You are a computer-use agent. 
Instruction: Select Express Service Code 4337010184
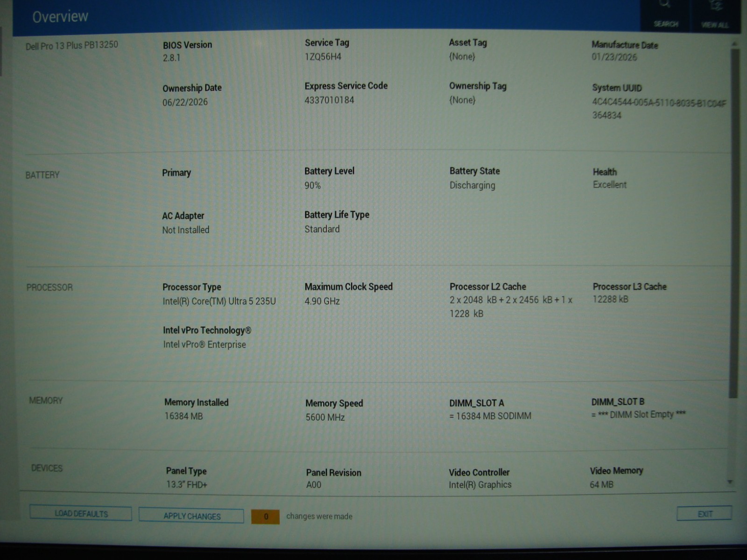tap(329, 100)
